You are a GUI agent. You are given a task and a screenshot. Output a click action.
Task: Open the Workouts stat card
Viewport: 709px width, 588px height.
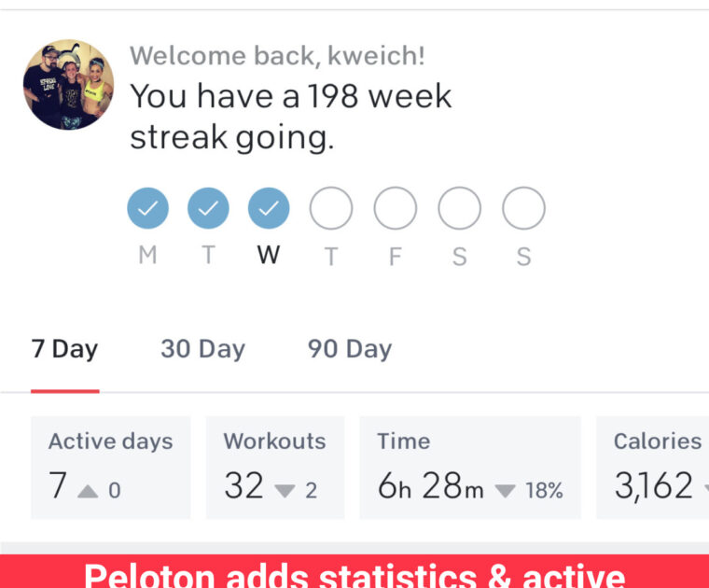pos(275,467)
